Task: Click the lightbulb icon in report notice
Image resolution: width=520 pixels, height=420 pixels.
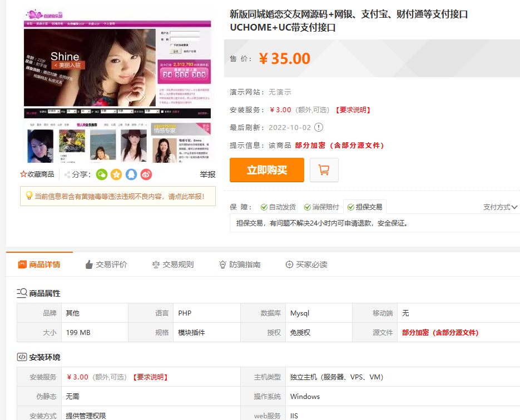Action: [29, 196]
